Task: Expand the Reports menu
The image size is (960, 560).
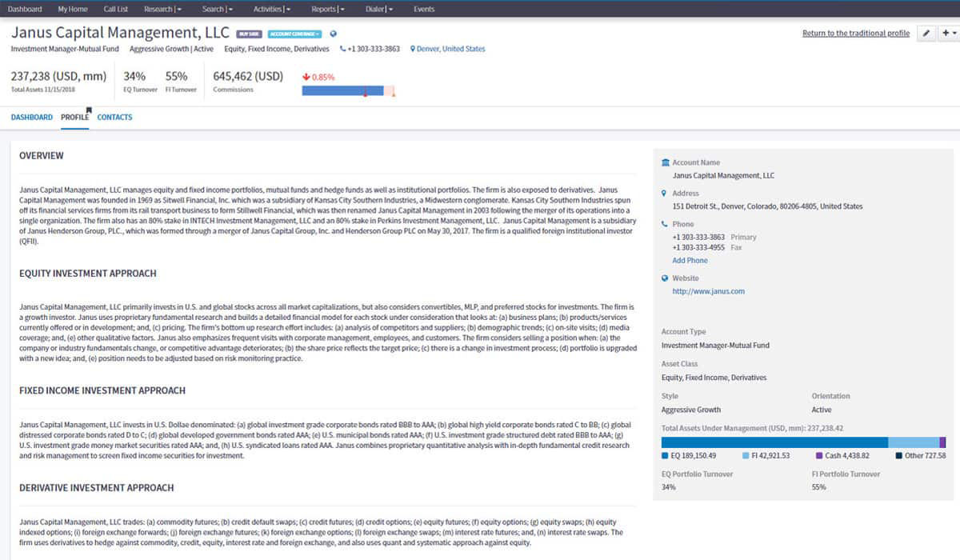Action: (x=328, y=9)
